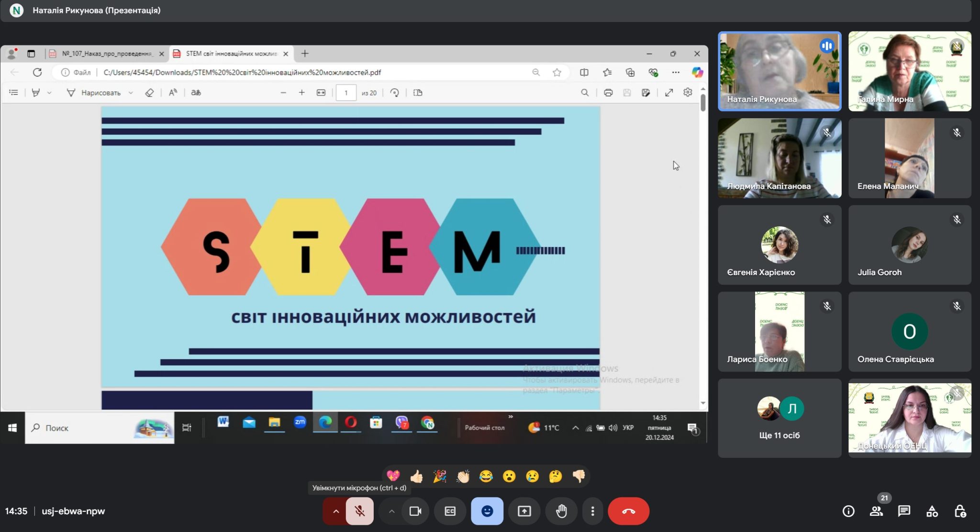This screenshot has height=532, width=980.
Task: Turn on the camera
Action: 415,511
